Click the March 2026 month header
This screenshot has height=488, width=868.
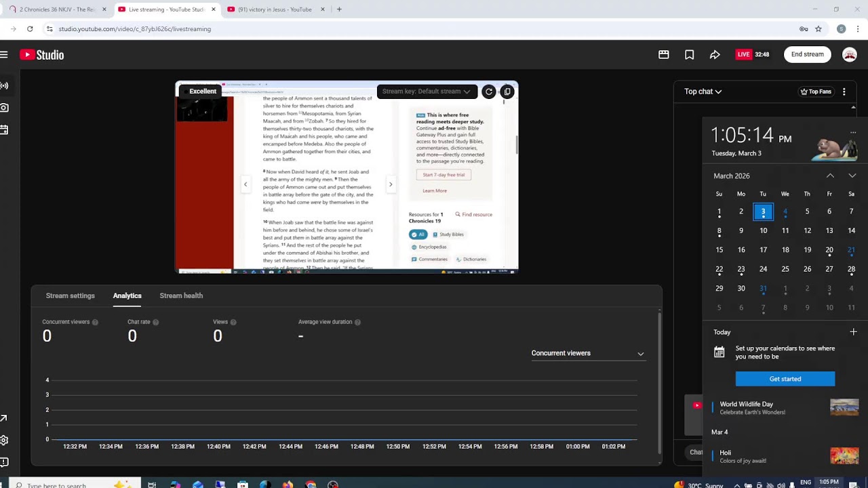coord(732,176)
